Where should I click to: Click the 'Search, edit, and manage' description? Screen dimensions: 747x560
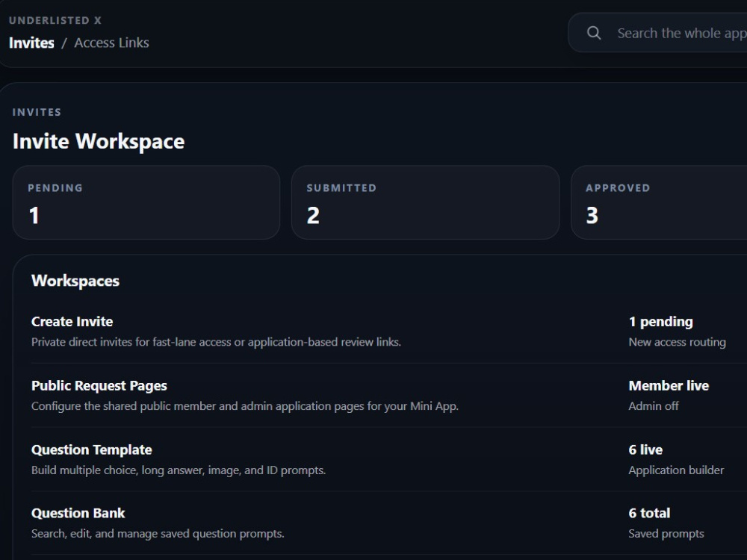[x=158, y=533]
